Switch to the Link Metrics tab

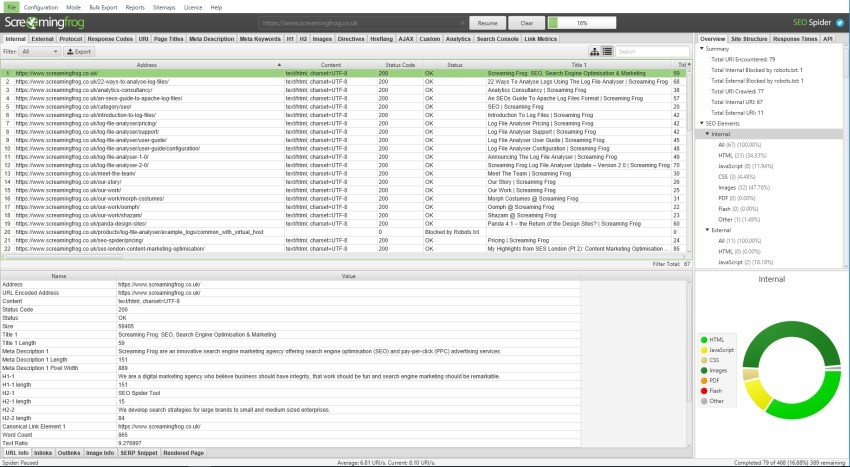pos(540,39)
